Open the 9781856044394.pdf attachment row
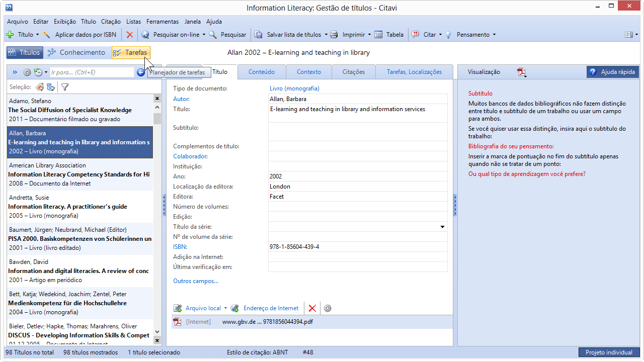The image size is (644, 362). [312, 322]
